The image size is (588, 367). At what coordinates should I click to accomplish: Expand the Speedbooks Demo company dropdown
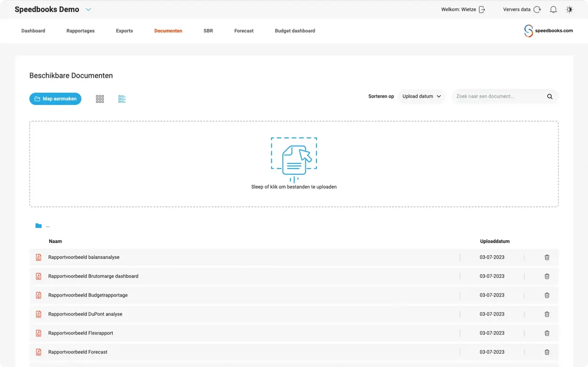point(88,9)
